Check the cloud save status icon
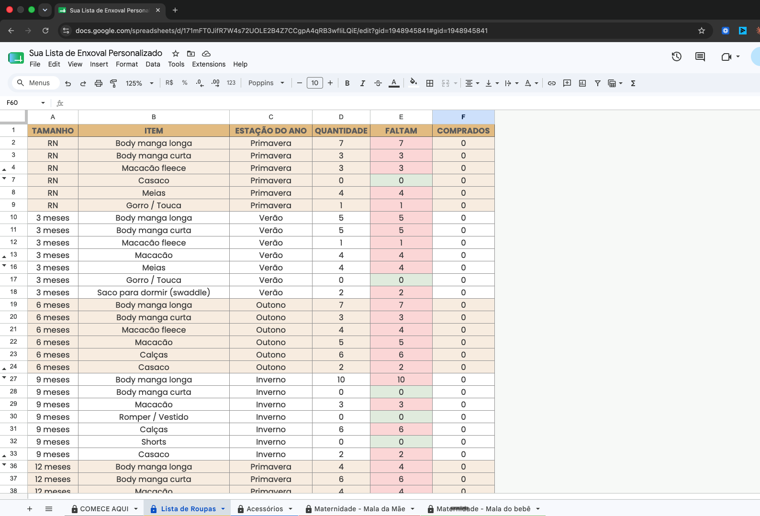760x516 pixels. pos(206,53)
